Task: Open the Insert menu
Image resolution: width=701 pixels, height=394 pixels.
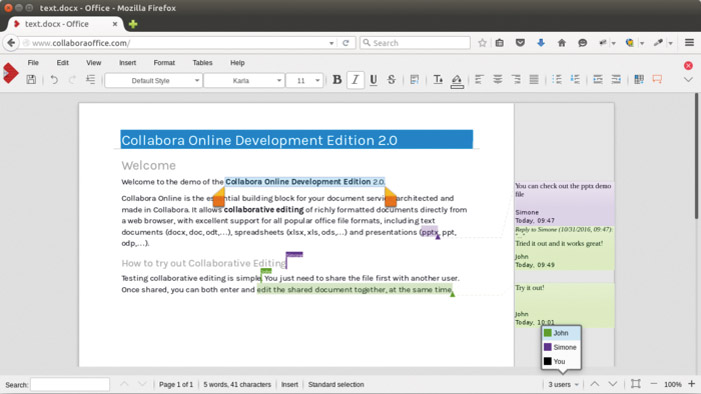Action: tap(127, 63)
